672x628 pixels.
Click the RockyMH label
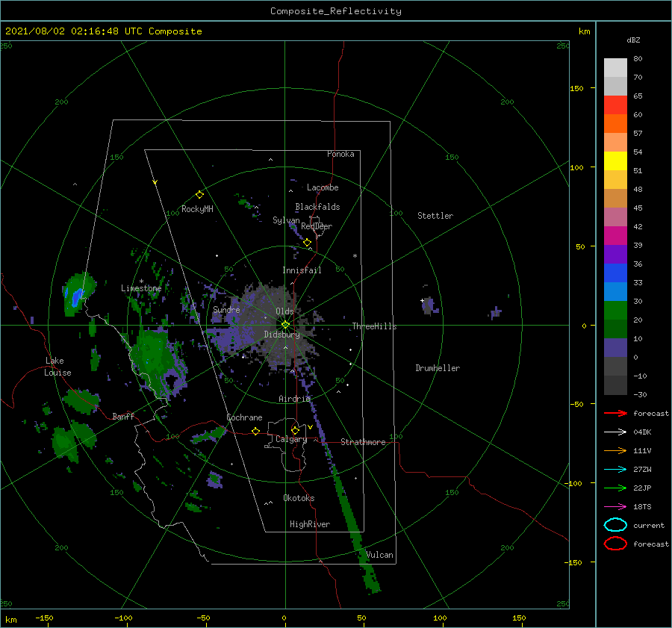point(197,209)
